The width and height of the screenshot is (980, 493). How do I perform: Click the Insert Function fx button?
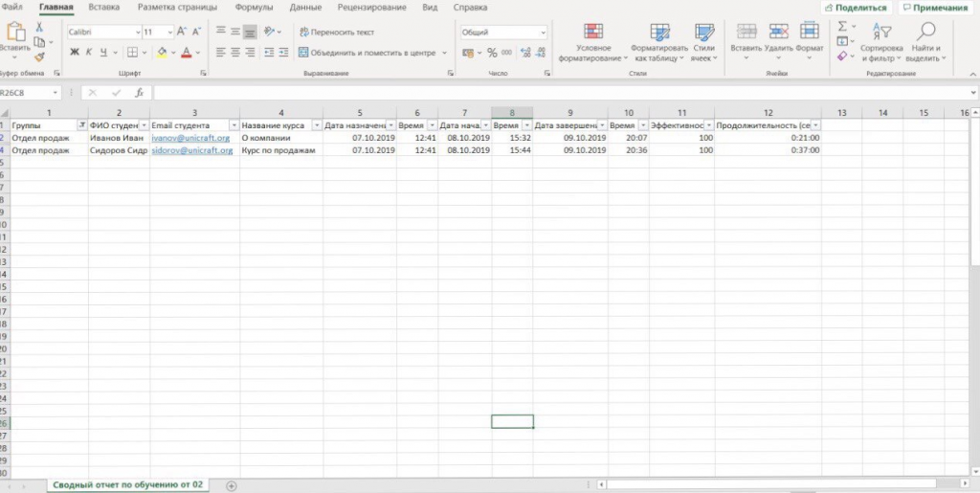(x=140, y=93)
